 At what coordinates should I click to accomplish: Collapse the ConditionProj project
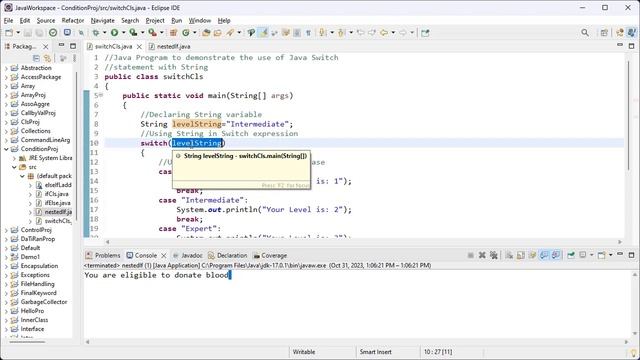pos(6,149)
